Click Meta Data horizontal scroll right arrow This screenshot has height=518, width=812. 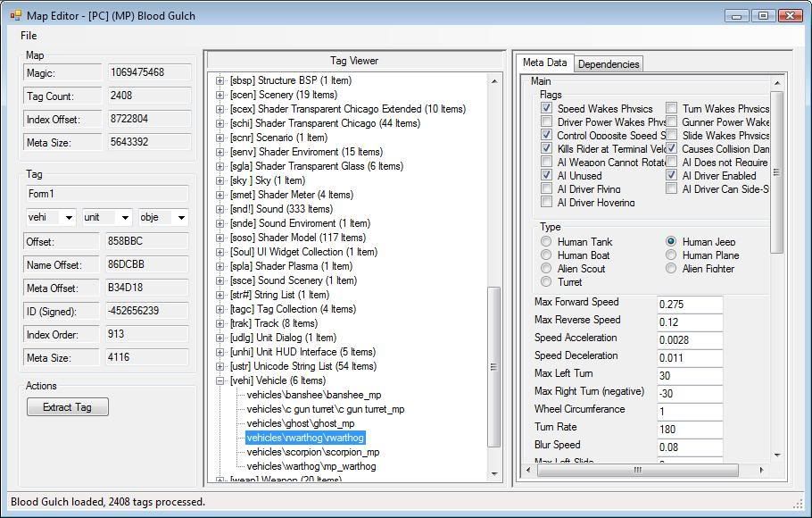[761, 471]
